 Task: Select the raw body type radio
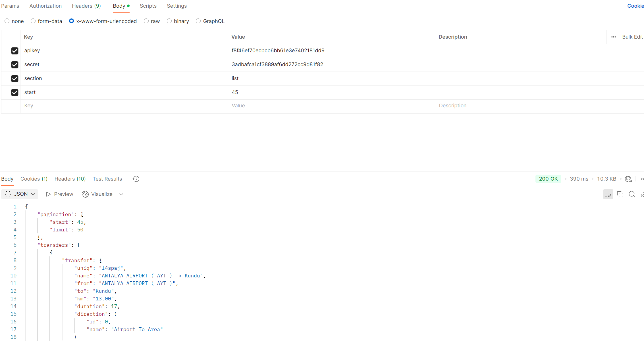146,21
